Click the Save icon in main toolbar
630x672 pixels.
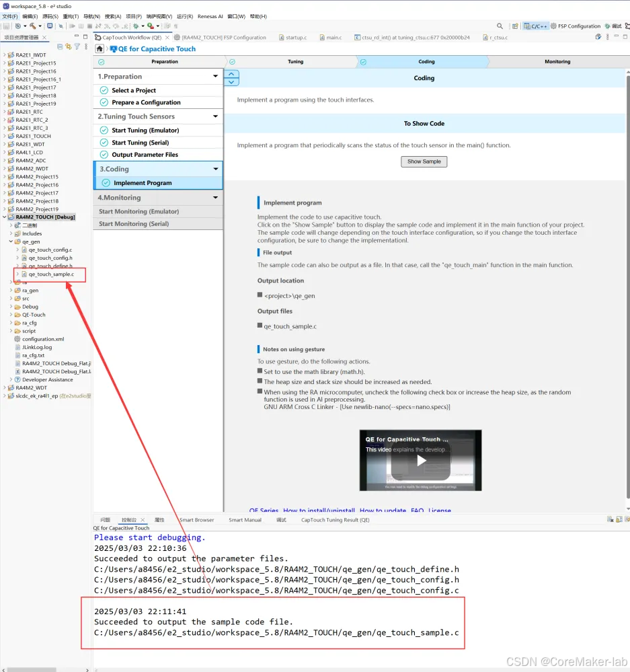pyautogui.click(x=6, y=26)
